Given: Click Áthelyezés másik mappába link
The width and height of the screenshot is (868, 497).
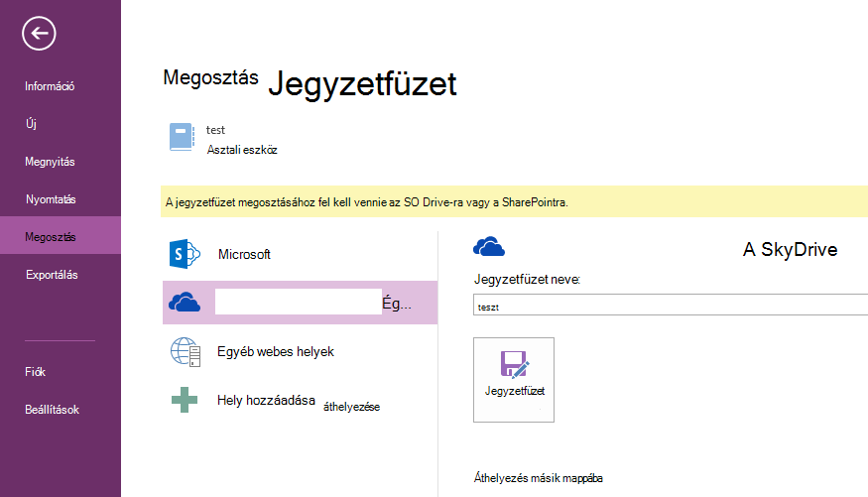Looking at the screenshot, I should [538, 478].
